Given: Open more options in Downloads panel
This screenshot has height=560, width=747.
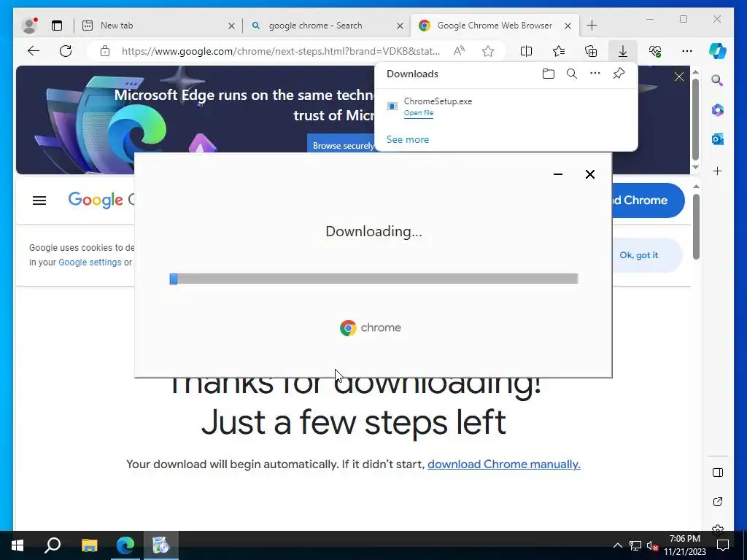Looking at the screenshot, I should [595, 74].
